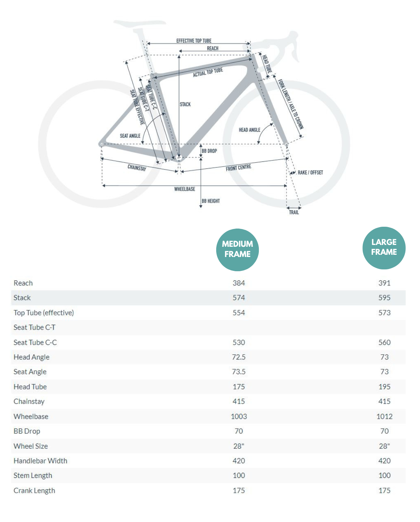Select the Handlebar Width row label
The height and width of the screenshot is (522, 420).
tap(40, 461)
